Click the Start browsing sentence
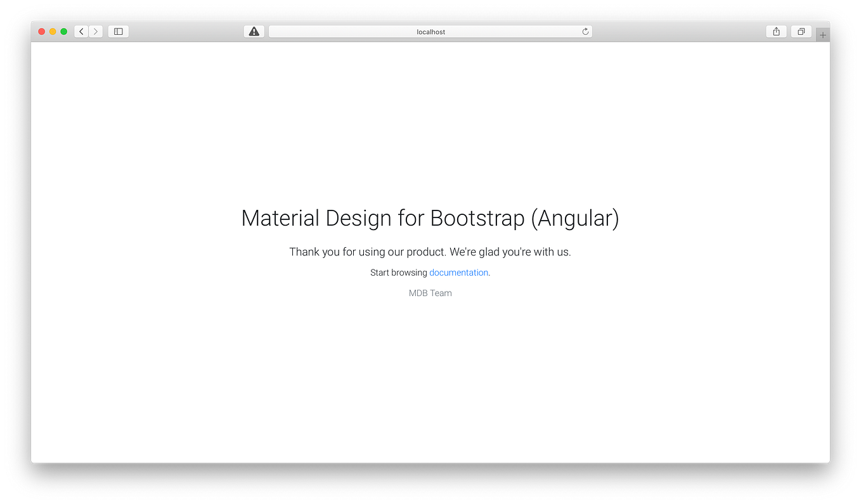Screen dimensions: 861x504 point(399,272)
